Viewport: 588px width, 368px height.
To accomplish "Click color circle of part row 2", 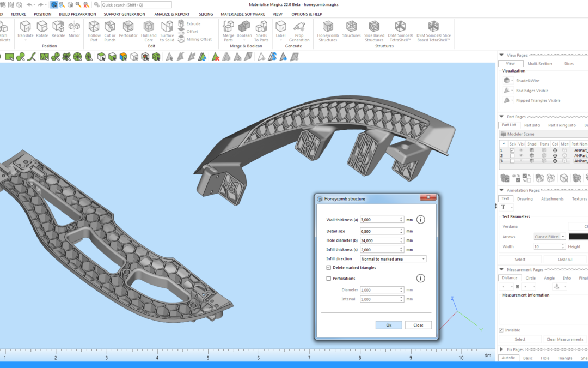I will (555, 155).
